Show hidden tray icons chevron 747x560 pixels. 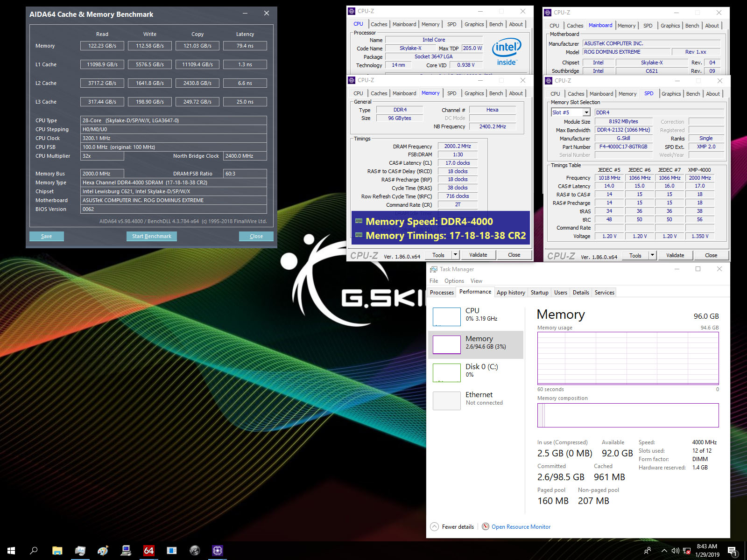click(x=664, y=551)
